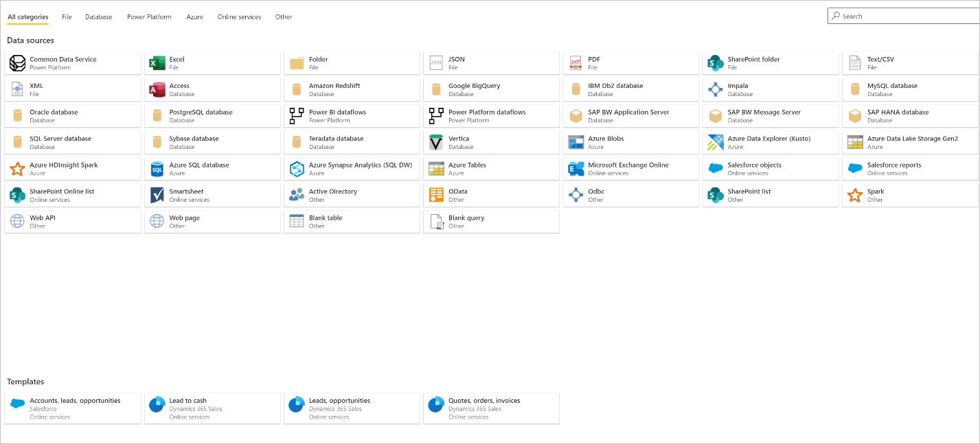980x444 pixels.
Task: Click the OData connector icon
Action: click(x=436, y=196)
